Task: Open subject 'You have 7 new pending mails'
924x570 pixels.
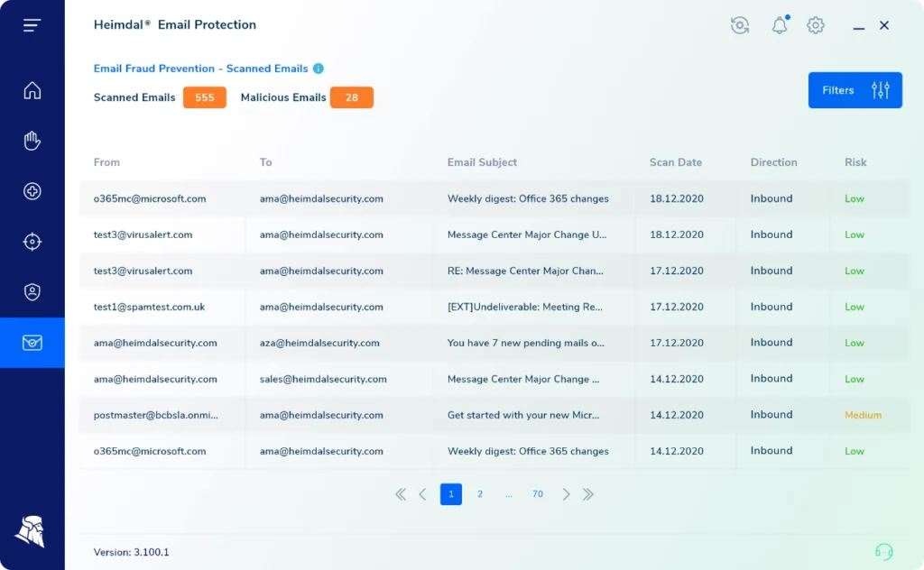Action: click(x=526, y=343)
